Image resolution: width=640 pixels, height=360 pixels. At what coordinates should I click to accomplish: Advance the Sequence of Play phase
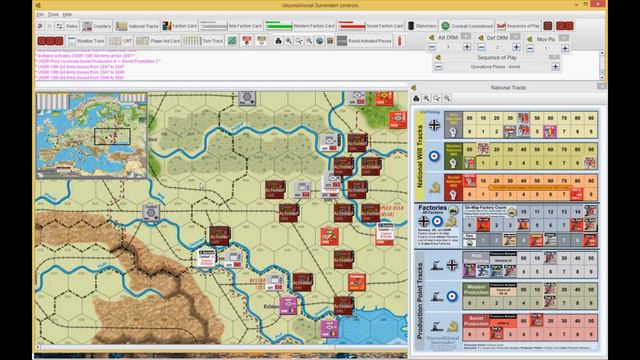(556, 67)
